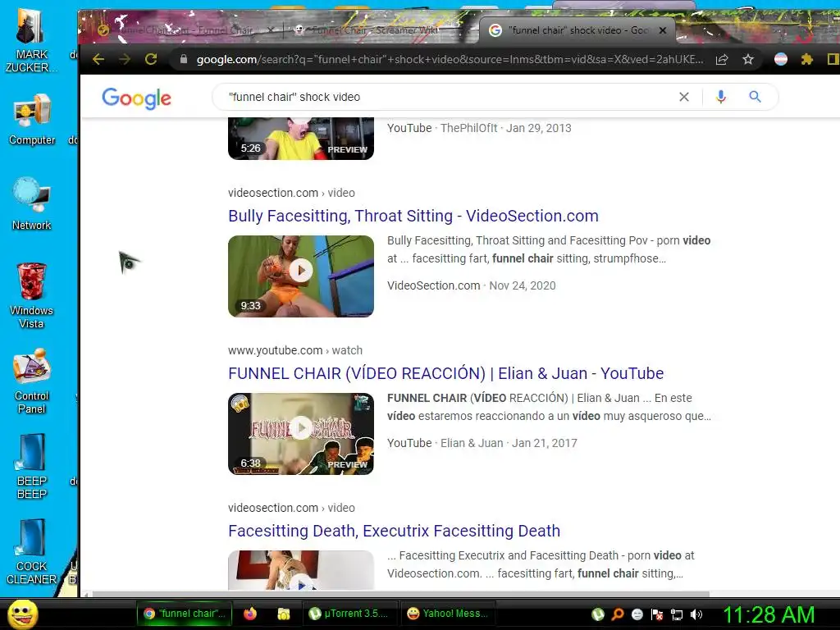Clear the search box with the X

(x=684, y=97)
